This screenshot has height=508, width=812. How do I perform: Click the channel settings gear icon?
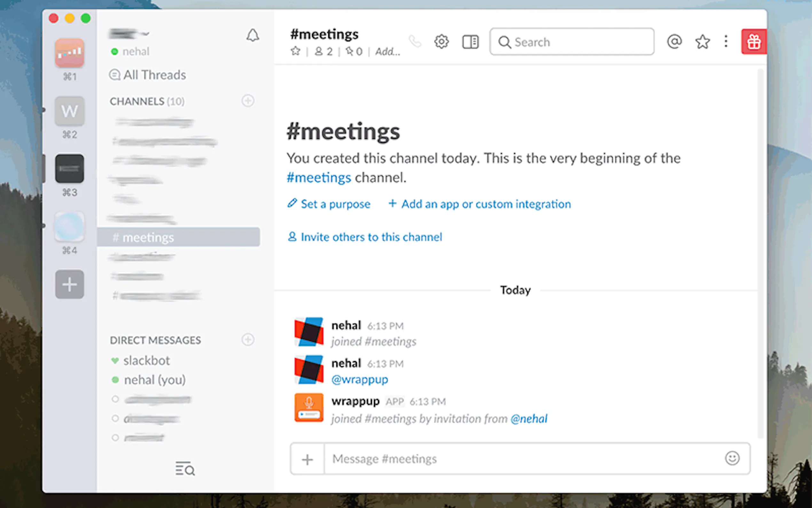pyautogui.click(x=441, y=42)
